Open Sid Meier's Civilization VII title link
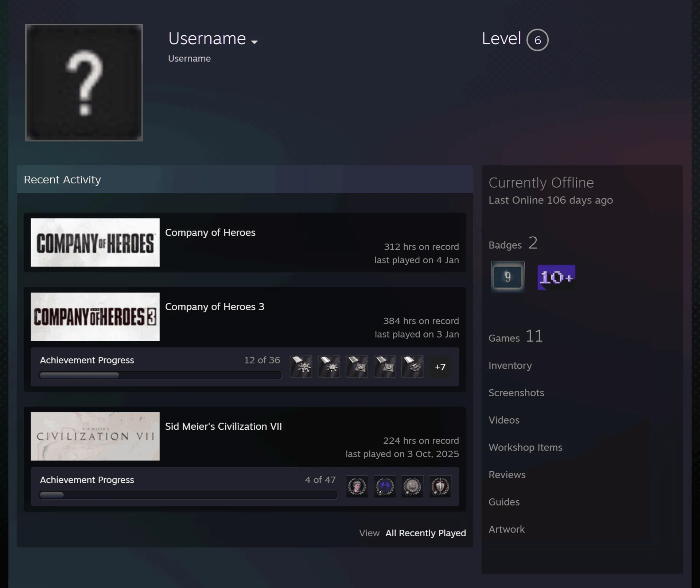 coord(223,427)
